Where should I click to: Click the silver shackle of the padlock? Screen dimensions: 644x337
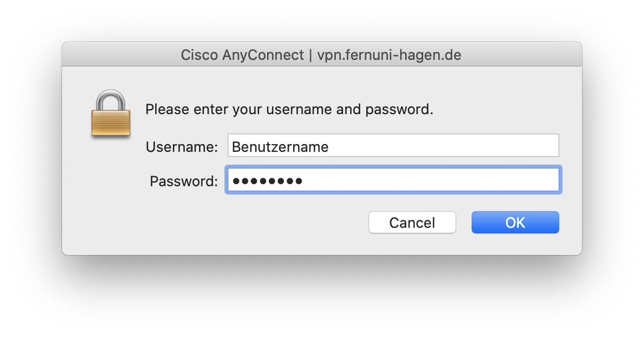tap(111, 100)
